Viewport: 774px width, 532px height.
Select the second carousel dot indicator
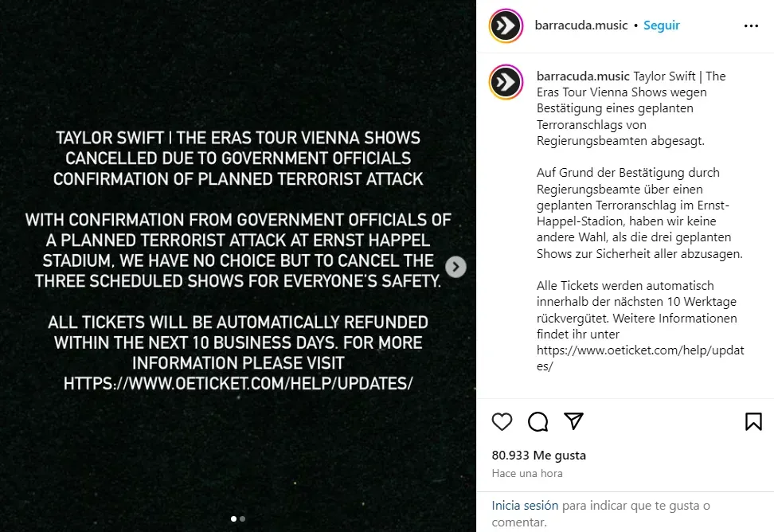[242, 518]
